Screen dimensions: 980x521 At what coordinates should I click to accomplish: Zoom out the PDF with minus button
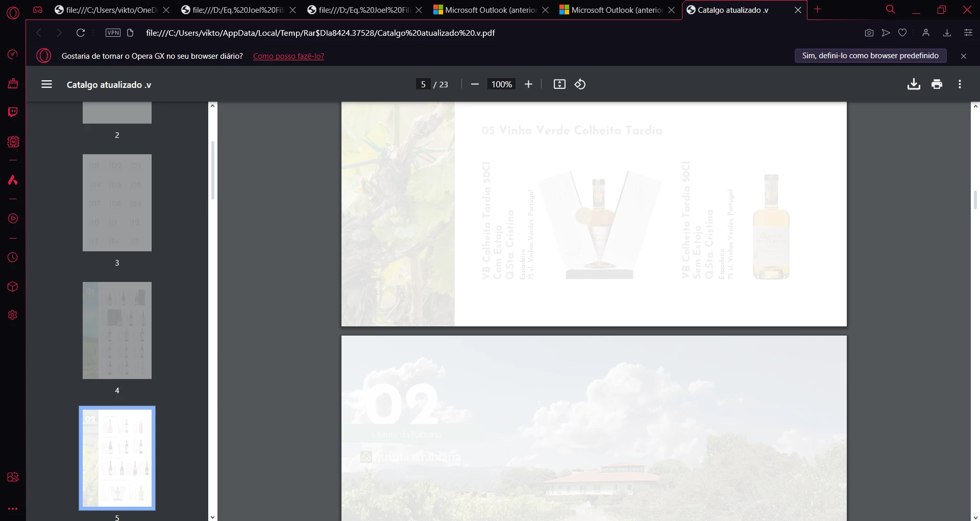[475, 84]
